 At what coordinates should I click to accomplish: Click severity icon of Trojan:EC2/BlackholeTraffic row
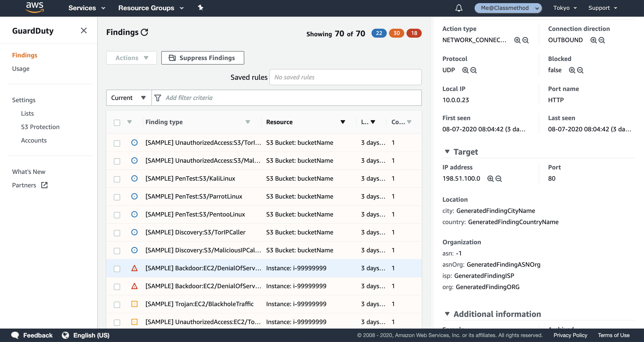tap(134, 304)
